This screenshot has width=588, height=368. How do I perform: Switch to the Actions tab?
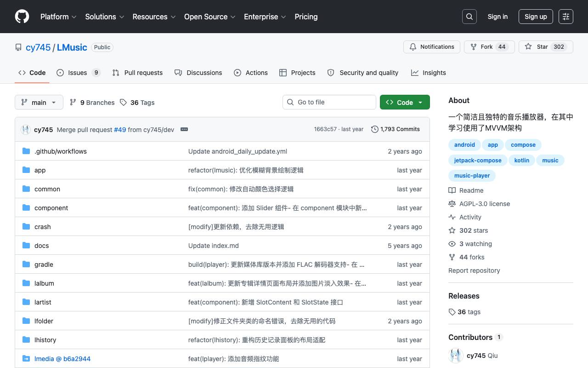(251, 73)
